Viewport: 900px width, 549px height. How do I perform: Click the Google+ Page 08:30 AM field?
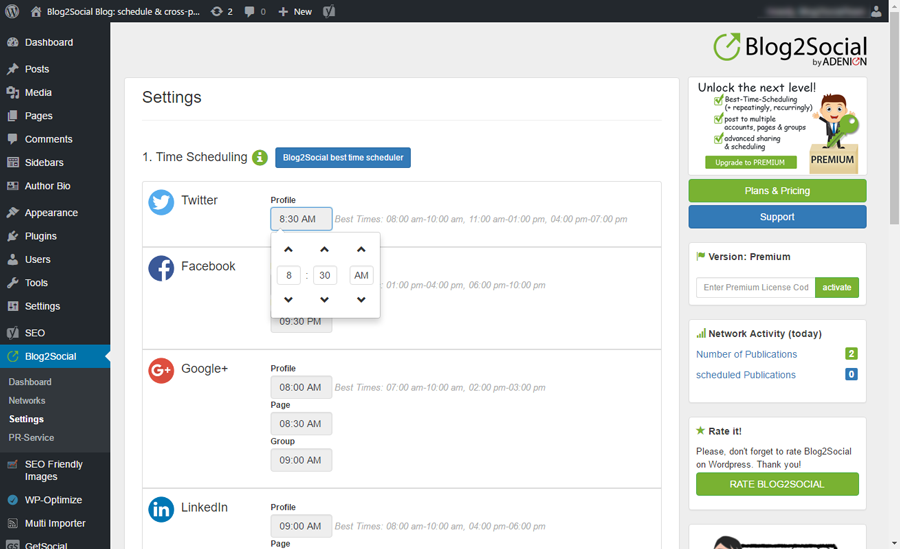[301, 424]
